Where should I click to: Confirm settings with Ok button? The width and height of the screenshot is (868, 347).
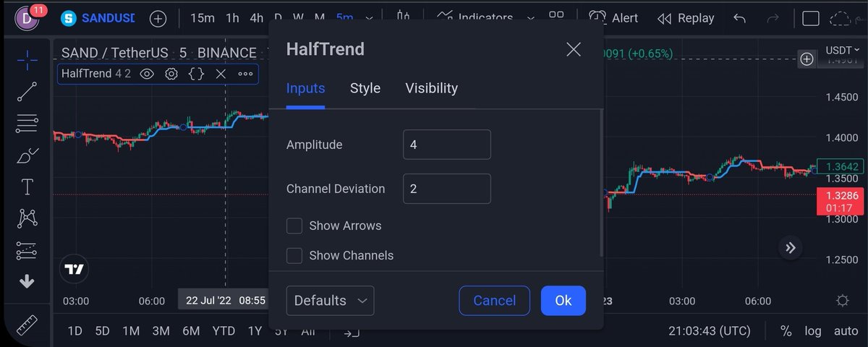pos(563,301)
